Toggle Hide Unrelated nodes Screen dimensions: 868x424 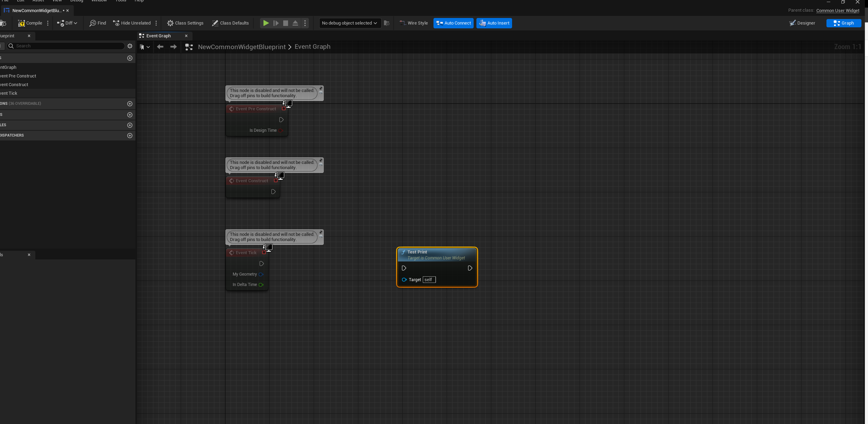[x=132, y=23]
